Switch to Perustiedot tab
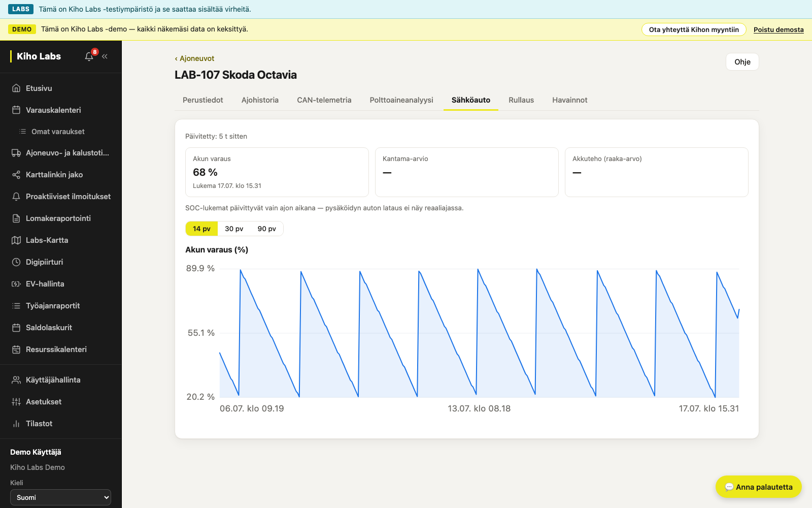Screen dimensions: 812x508 [203, 100]
